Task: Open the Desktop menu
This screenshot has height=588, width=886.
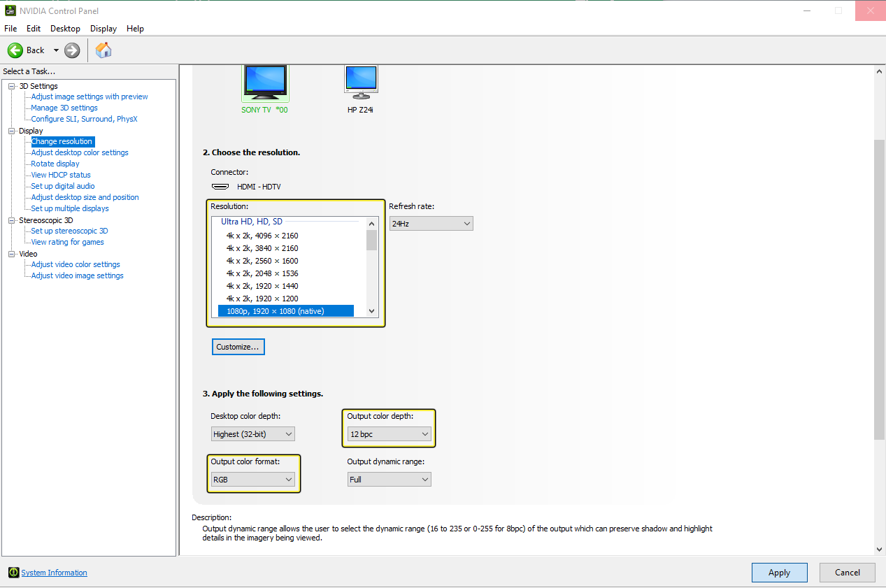Action: coord(65,29)
